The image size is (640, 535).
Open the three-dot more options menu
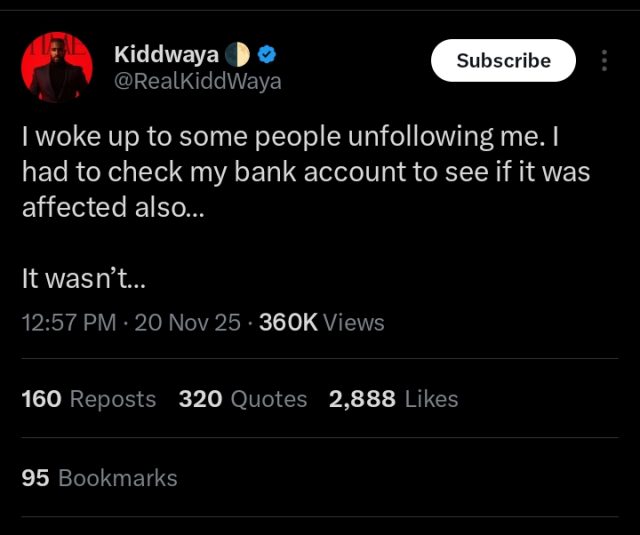(604, 61)
